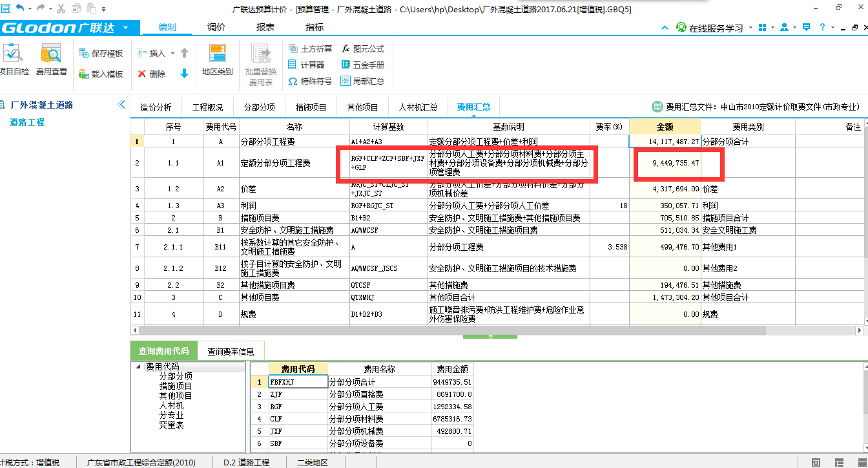Screen dimensions: 868x468
Task: Switch to the 编制 ribbon tab
Action: (167, 27)
